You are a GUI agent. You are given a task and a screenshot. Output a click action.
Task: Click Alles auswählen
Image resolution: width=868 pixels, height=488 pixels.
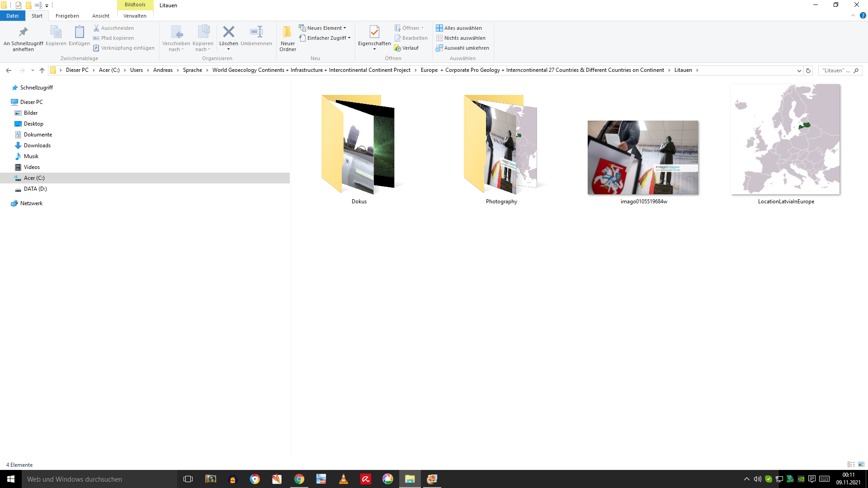point(459,28)
